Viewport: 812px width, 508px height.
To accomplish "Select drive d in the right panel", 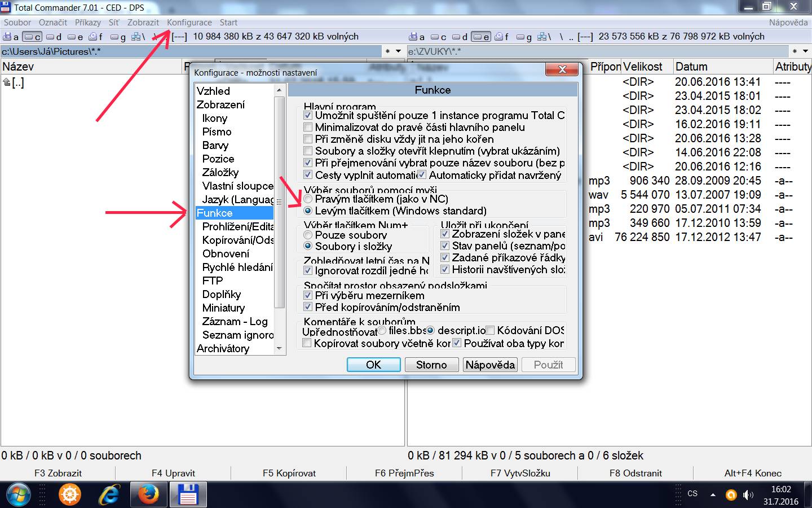I will point(460,37).
